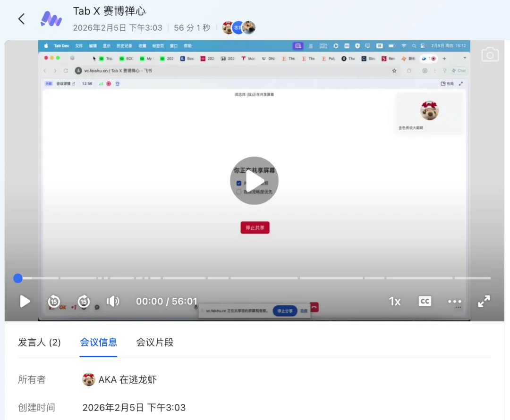Check the 视频流畅度优先 checkbox
This screenshot has width=510, height=420.
(238, 192)
